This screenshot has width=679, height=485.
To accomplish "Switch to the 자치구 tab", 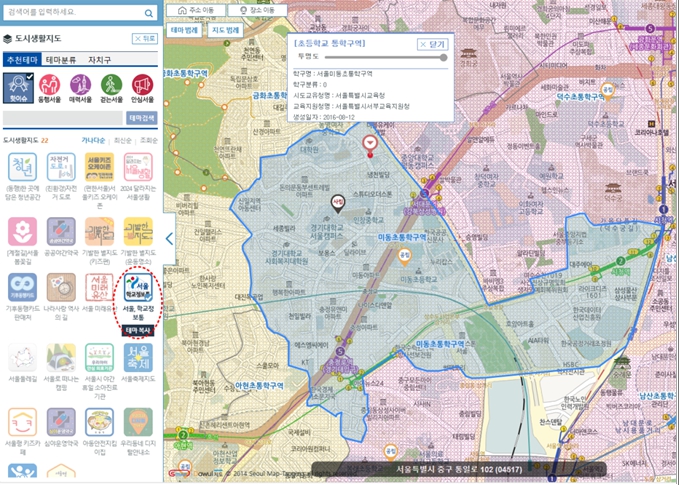I will [x=100, y=59].
